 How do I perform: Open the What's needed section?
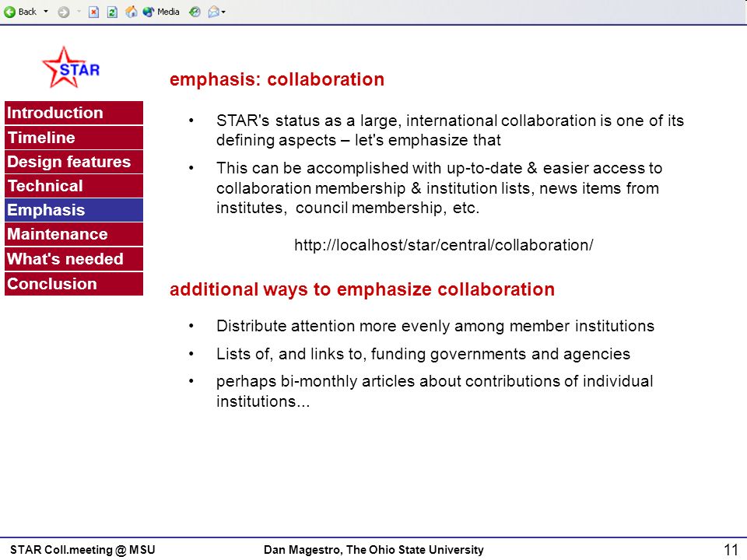tap(74, 259)
